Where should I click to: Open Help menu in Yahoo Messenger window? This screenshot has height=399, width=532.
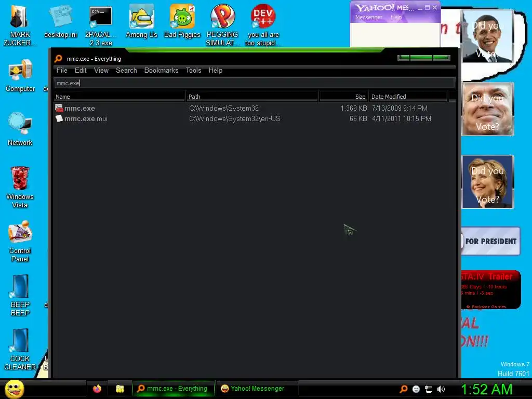coord(396,17)
